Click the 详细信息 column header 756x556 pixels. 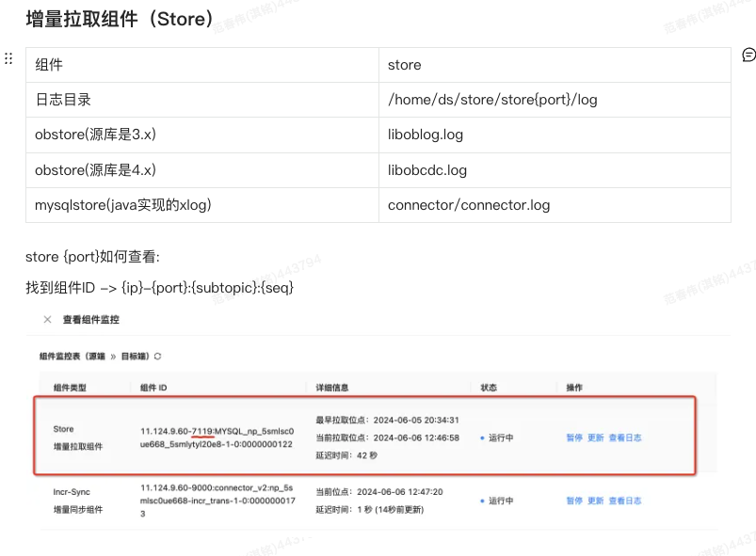[x=332, y=388]
